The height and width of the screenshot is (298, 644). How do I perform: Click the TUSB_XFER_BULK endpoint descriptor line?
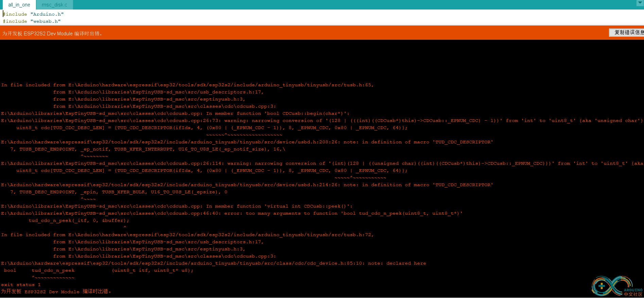coord(119,192)
